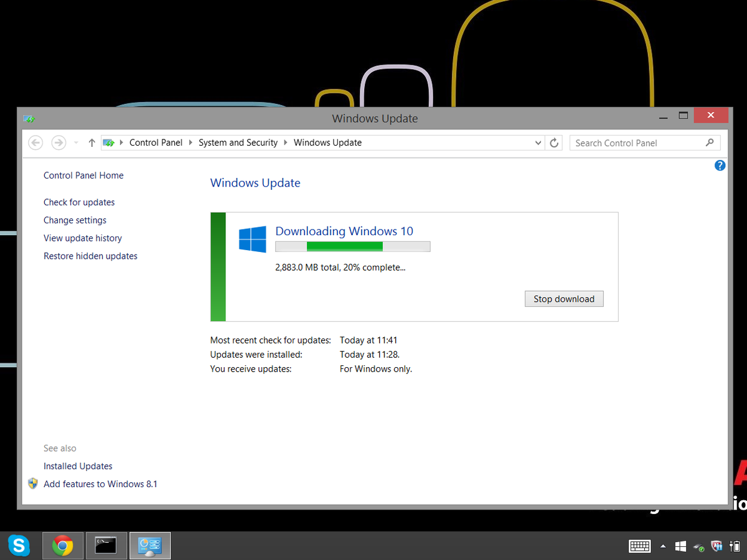Refresh the page with the refresh icon
The height and width of the screenshot is (560, 747).
(553, 142)
